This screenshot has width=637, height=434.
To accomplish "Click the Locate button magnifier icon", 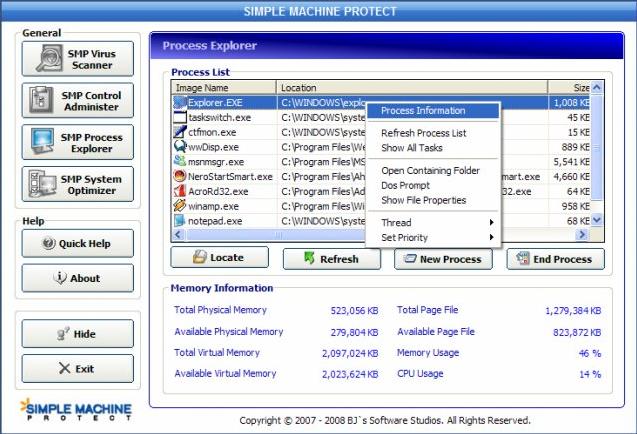I will tap(199, 257).
